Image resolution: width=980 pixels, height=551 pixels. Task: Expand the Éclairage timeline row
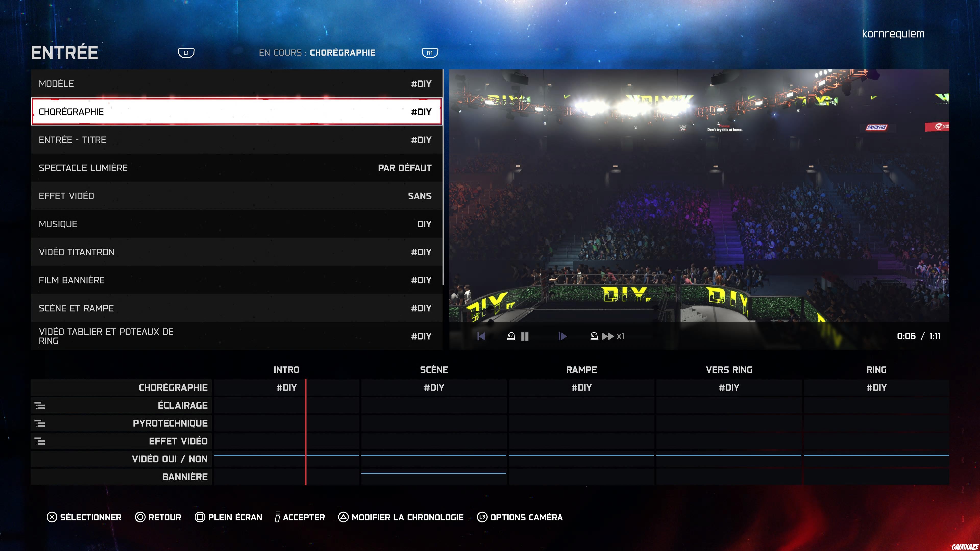coord(40,406)
